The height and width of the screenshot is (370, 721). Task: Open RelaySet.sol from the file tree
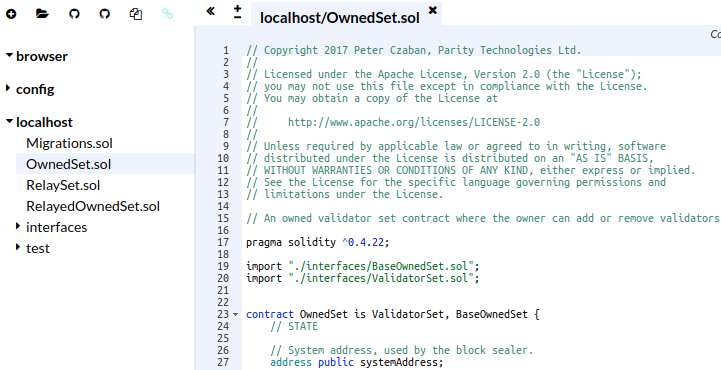[63, 185]
